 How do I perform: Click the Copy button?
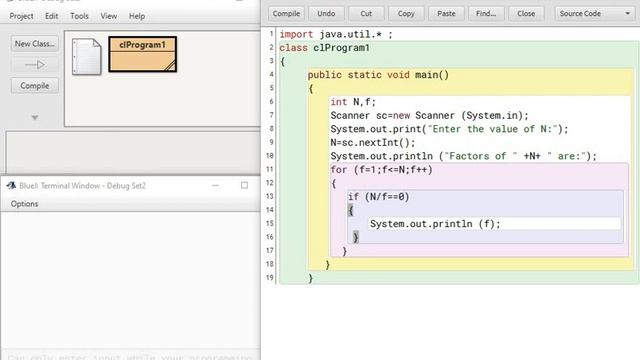click(x=406, y=13)
